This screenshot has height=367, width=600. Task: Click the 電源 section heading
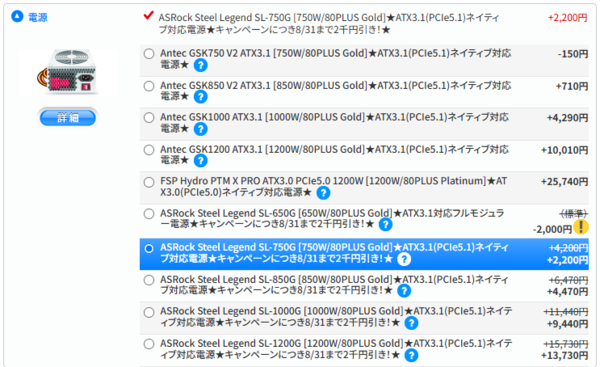tap(38, 17)
